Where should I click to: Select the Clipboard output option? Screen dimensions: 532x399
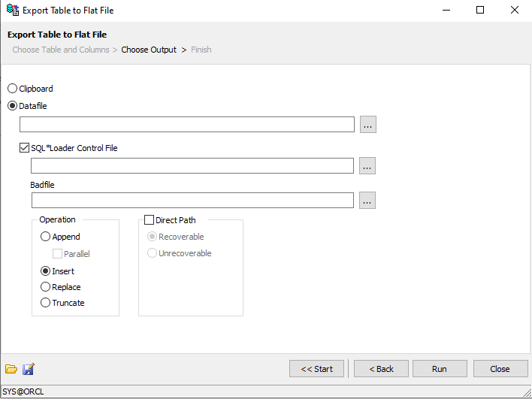pyautogui.click(x=30, y=89)
